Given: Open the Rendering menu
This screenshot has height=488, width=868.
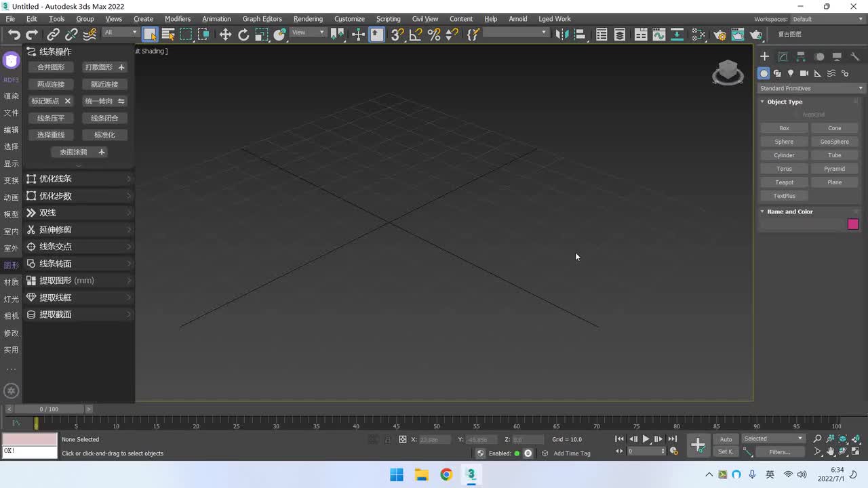Looking at the screenshot, I should [x=308, y=19].
